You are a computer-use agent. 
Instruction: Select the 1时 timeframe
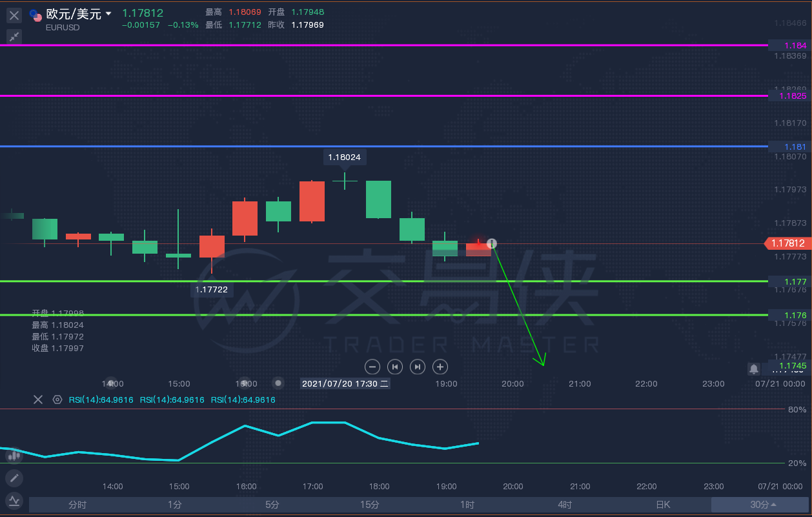[467, 505]
